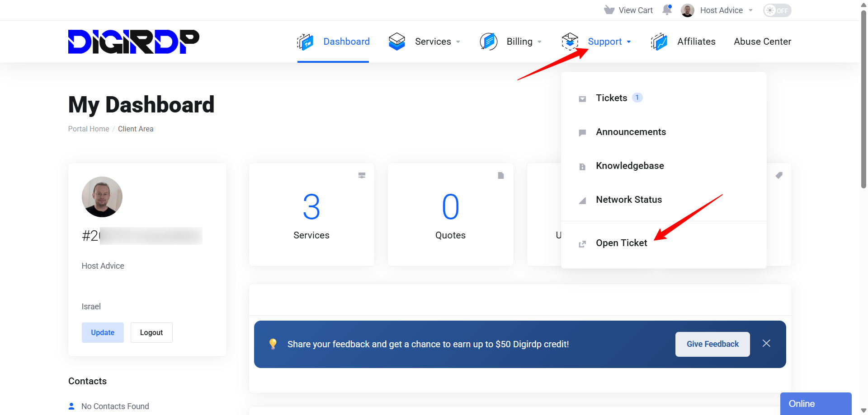Screen dimensions: 868x415
Task: Click the Israel country text
Action: pyautogui.click(x=91, y=307)
